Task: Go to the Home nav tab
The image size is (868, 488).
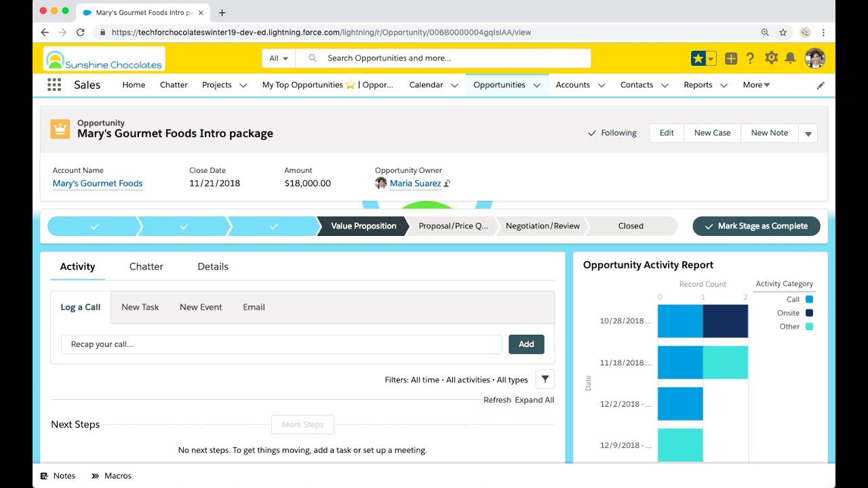Action: [x=134, y=85]
